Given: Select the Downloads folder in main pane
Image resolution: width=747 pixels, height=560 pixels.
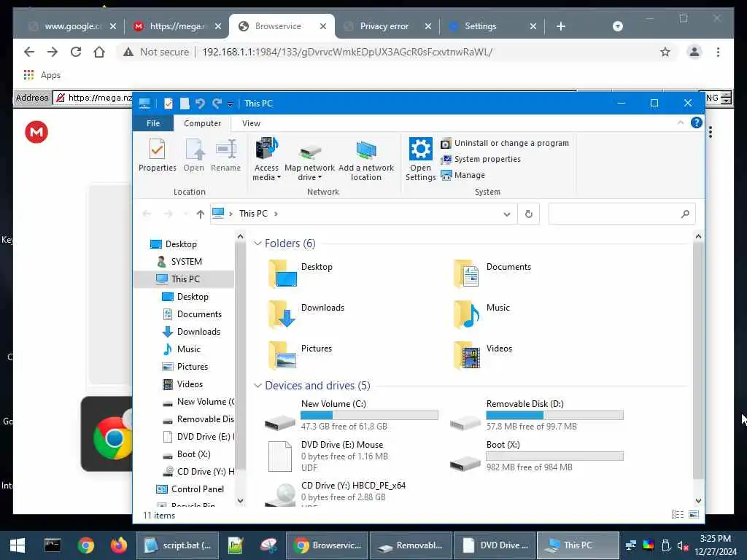Looking at the screenshot, I should coord(307,314).
